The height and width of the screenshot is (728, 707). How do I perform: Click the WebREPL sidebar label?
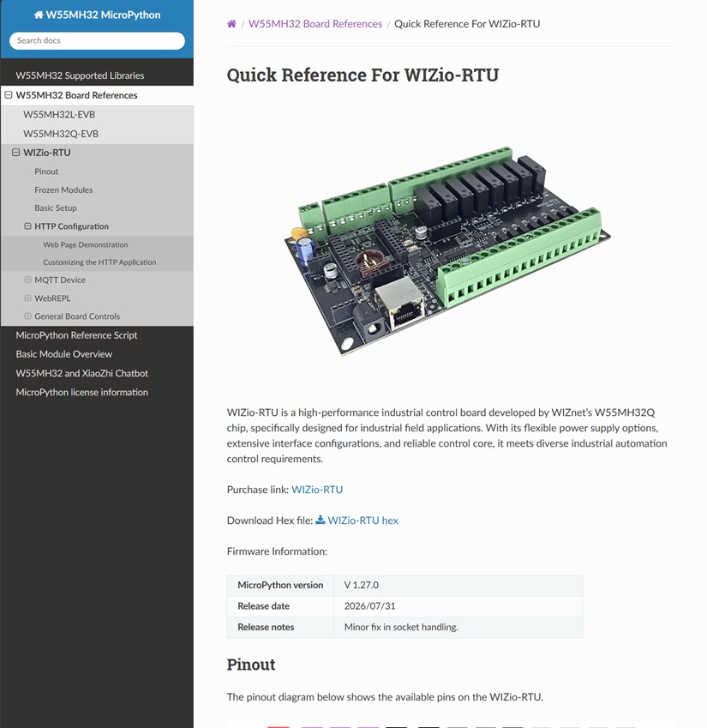52,298
